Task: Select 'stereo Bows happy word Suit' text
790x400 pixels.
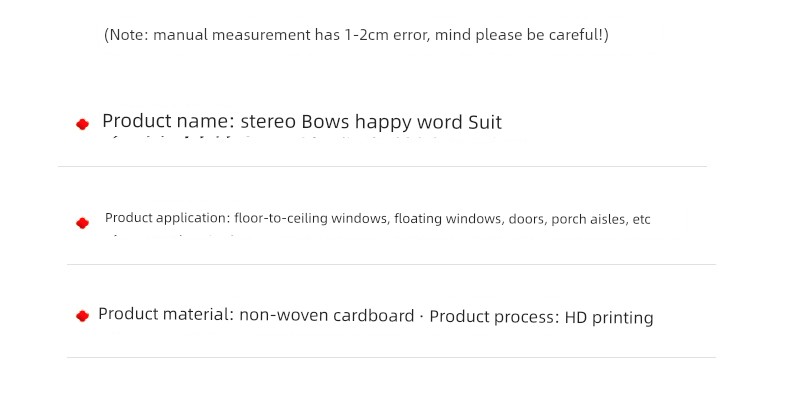Action: coord(371,122)
